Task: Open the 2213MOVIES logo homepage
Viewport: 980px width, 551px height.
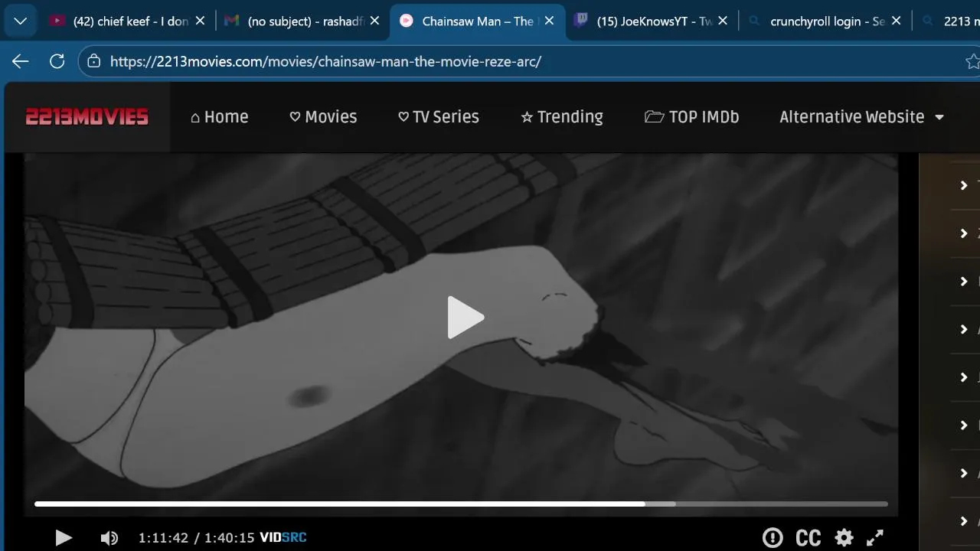Action: (x=87, y=117)
